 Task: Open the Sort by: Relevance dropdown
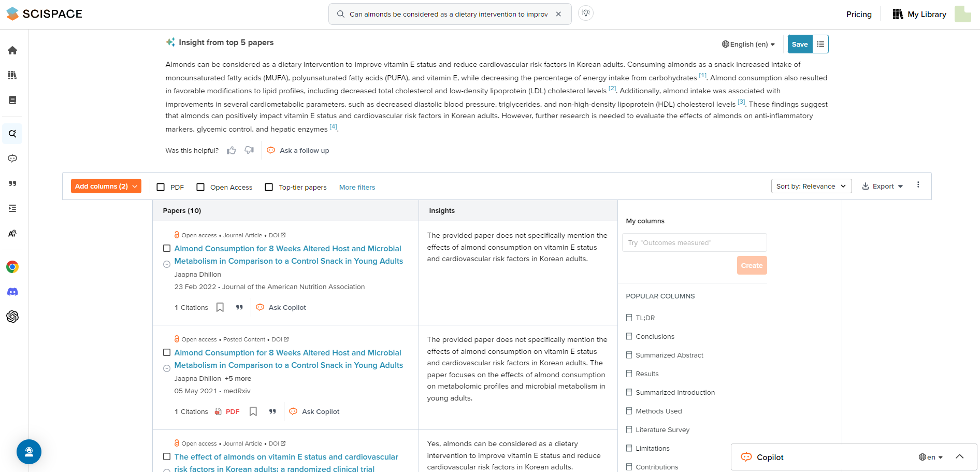click(811, 186)
